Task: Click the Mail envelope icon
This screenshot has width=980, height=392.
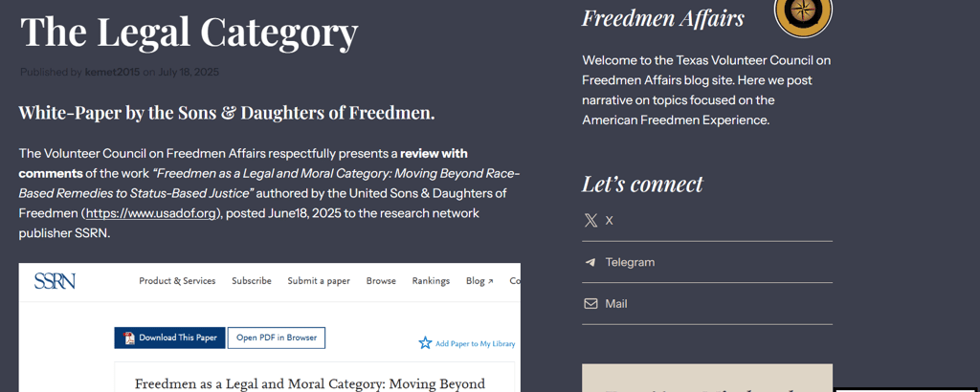Action: (x=590, y=304)
